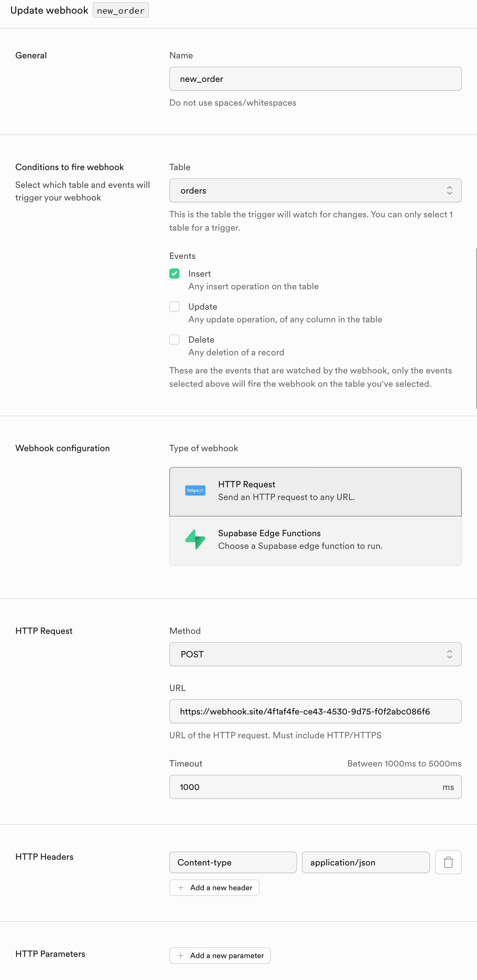Image resolution: width=477 pixels, height=980 pixels.
Task: Click the "Delete" event label
Action: [201, 339]
